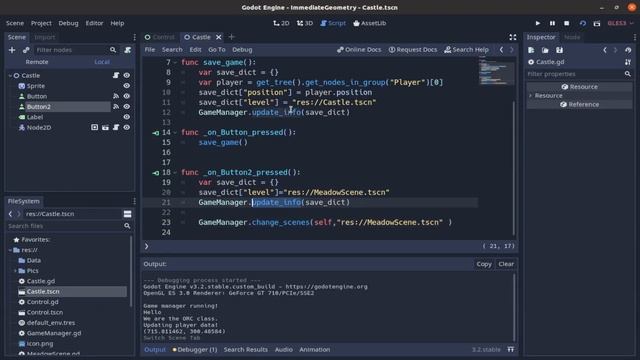640x360 pixels.
Task: Fold the _on_Button_pressed function
Action: click(175, 132)
